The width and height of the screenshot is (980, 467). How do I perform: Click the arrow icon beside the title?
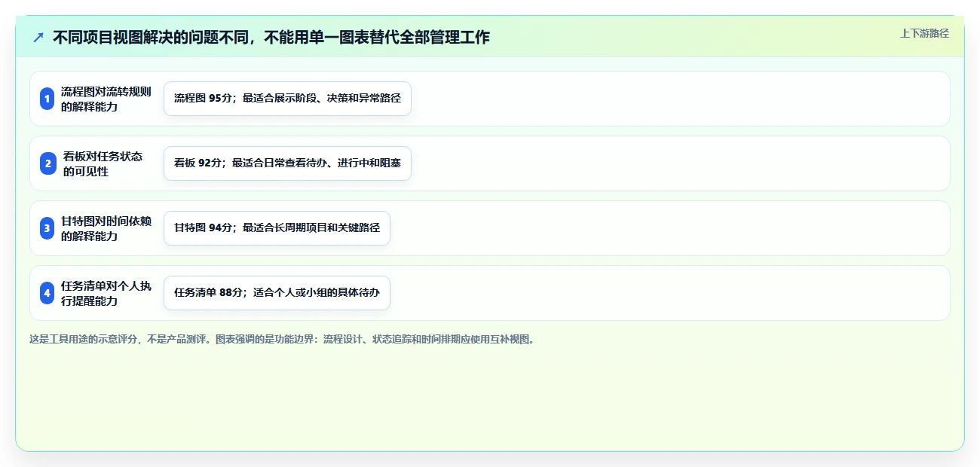[38, 37]
